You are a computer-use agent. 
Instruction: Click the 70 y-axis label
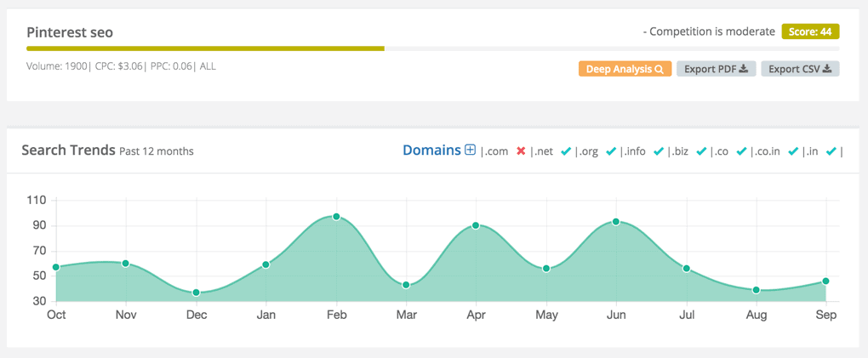(x=38, y=251)
